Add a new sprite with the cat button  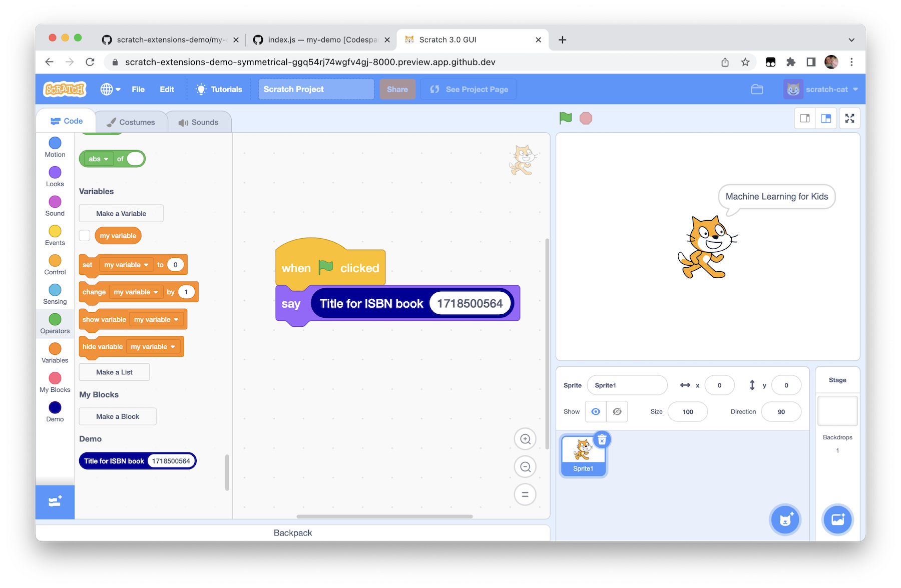pyautogui.click(x=785, y=520)
